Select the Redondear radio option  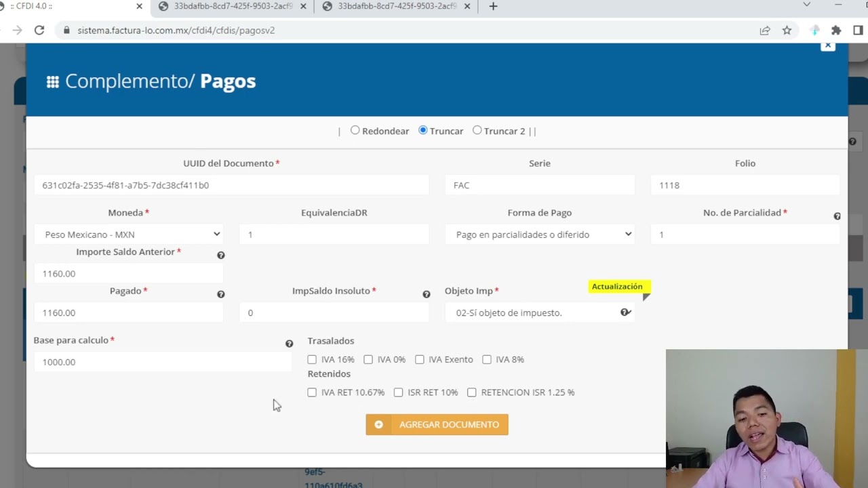pos(355,130)
